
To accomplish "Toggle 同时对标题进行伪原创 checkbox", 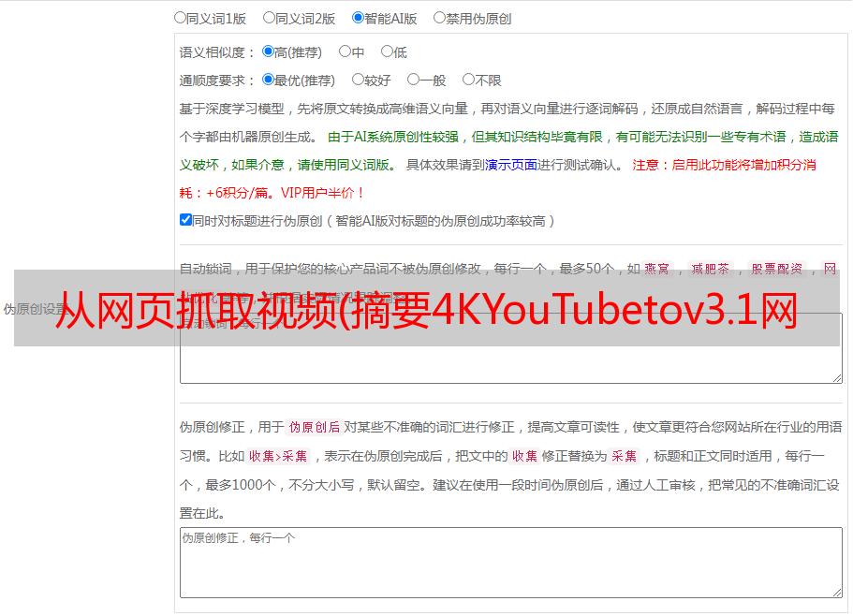I will coord(185,220).
